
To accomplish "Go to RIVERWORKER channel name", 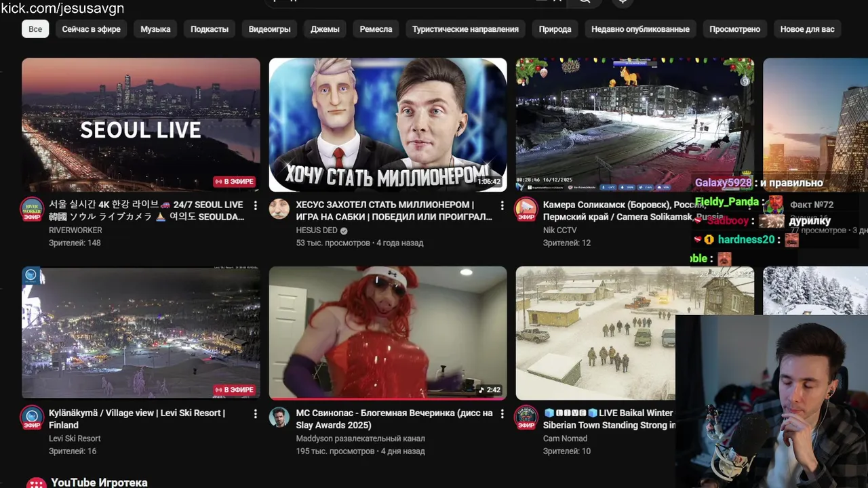I will point(75,230).
